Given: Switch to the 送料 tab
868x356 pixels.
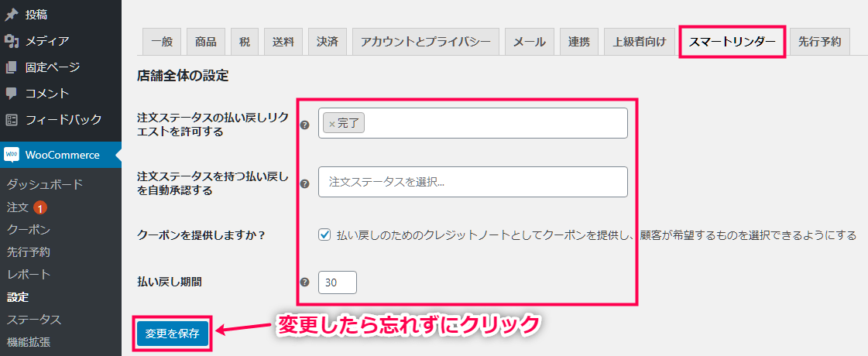Looking at the screenshot, I should 283,42.
